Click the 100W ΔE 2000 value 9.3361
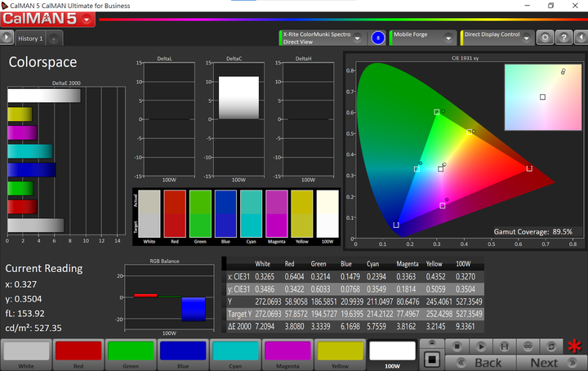 (465, 326)
